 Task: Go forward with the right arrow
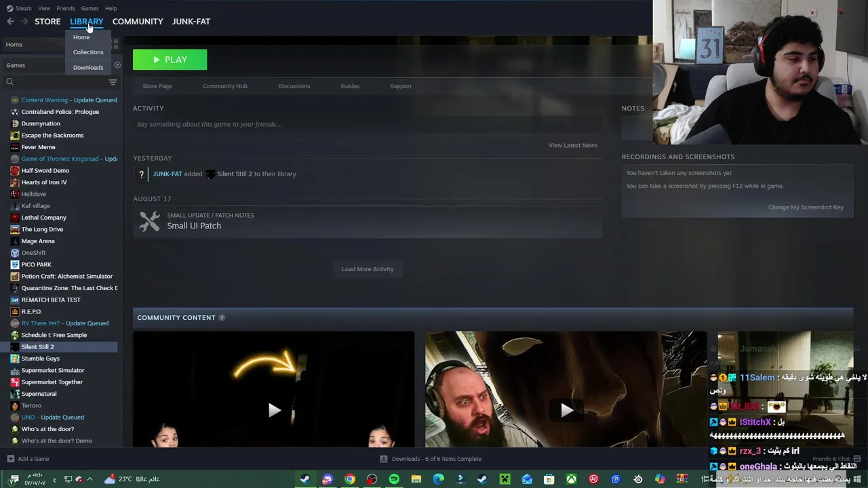tap(24, 22)
